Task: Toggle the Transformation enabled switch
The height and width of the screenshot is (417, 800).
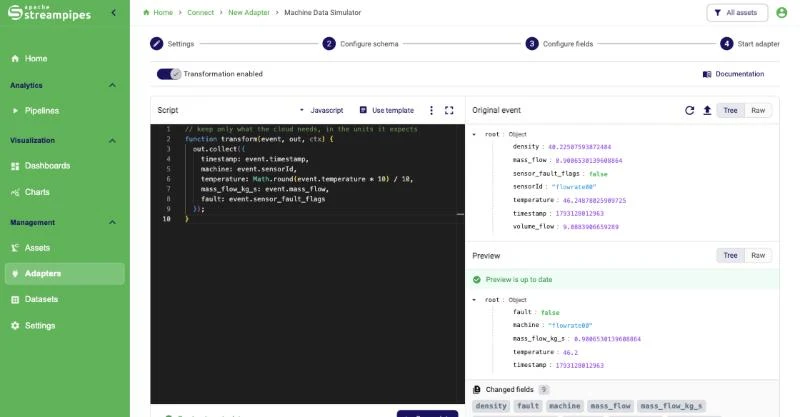Action: (169, 74)
